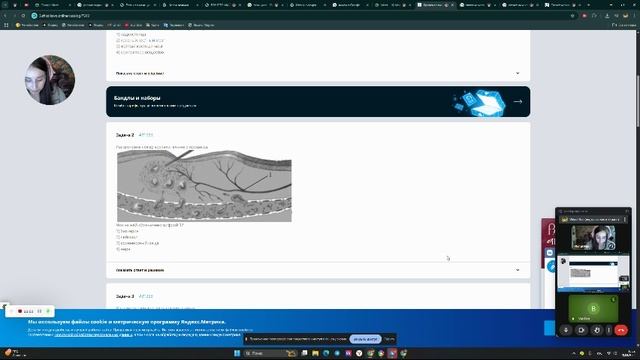Hang up the call with red button
This screenshot has width=640, height=360.
621,330
